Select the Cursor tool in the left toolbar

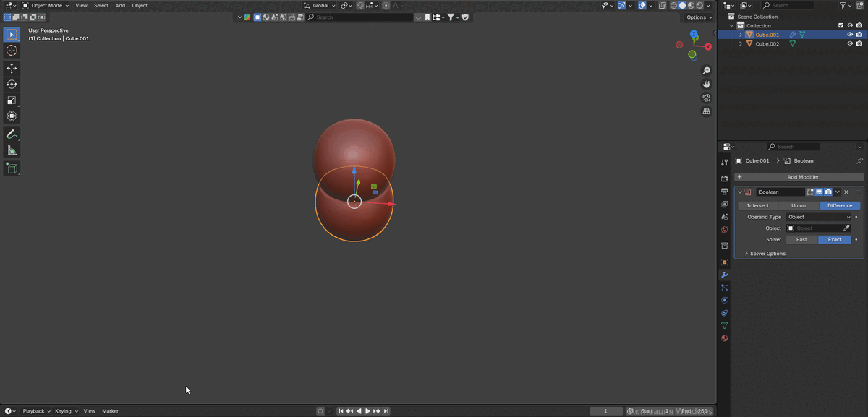pyautogui.click(x=12, y=51)
